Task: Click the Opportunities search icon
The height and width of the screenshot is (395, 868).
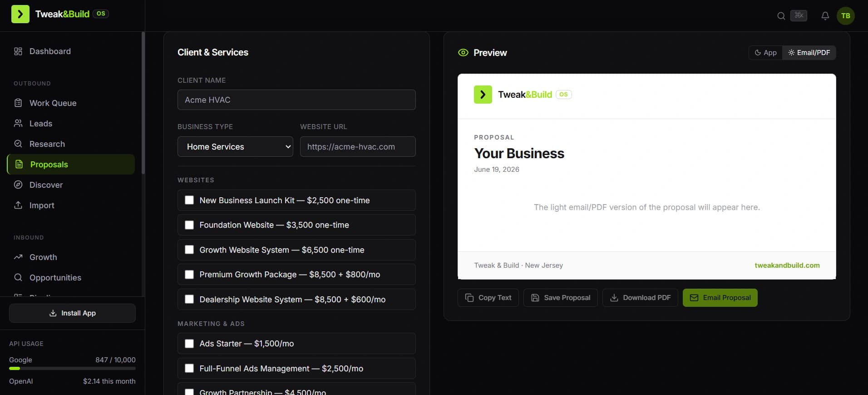Action: (x=18, y=278)
